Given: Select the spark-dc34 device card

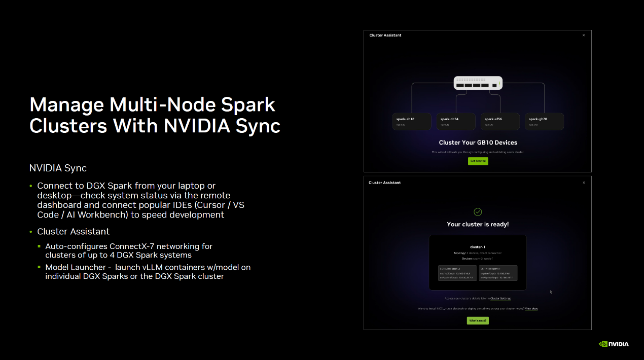Looking at the screenshot, I should 456,121.
